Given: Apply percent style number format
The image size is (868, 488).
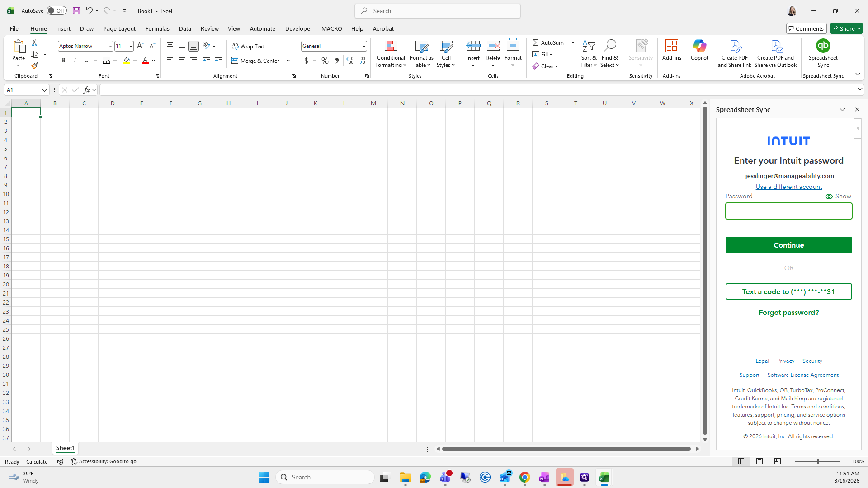Looking at the screenshot, I should tap(325, 61).
